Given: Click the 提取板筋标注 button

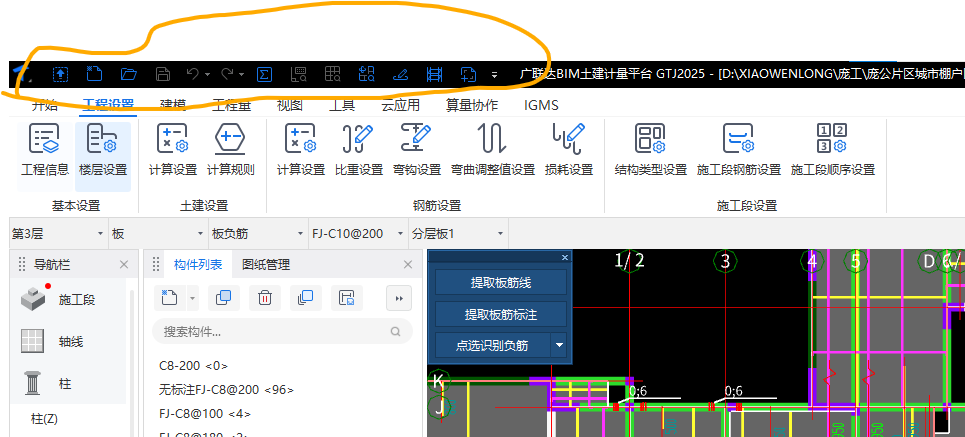Looking at the screenshot, I should click(501, 315).
